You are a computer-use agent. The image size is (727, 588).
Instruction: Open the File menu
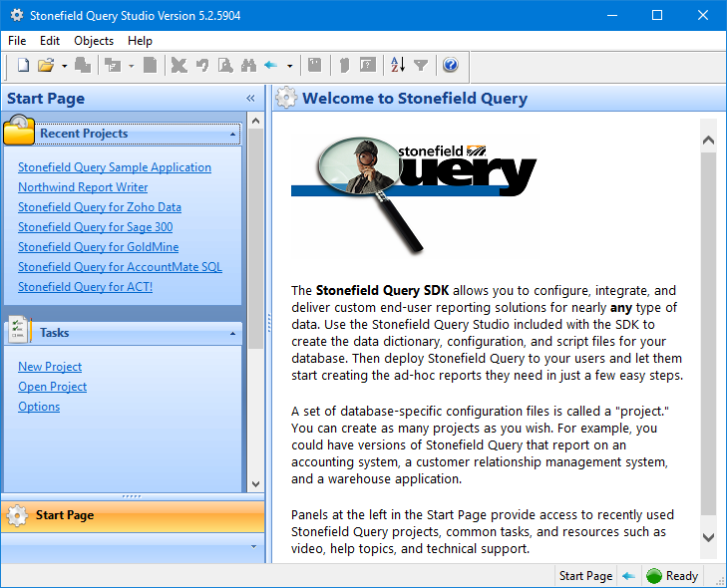(17, 41)
